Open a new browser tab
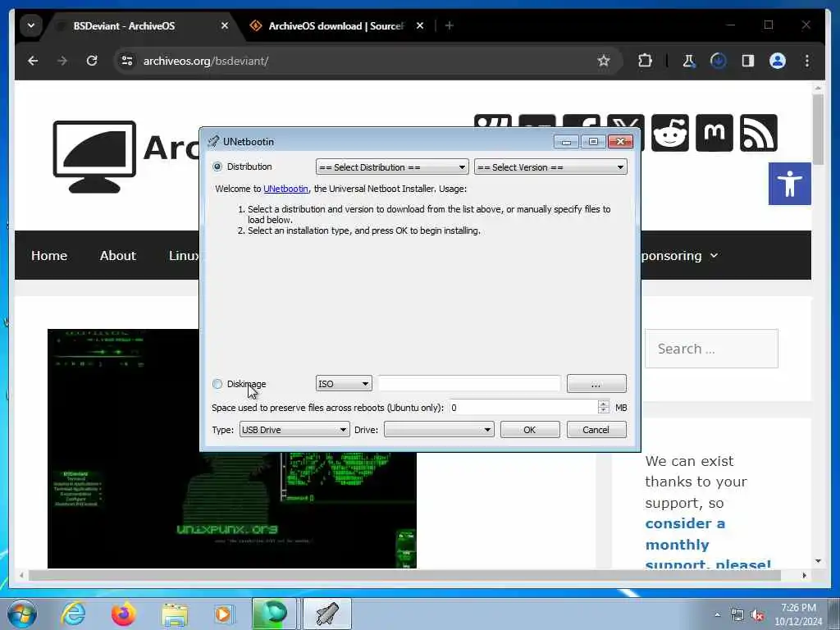Screen dimensions: 840x630 pyautogui.click(x=450, y=25)
